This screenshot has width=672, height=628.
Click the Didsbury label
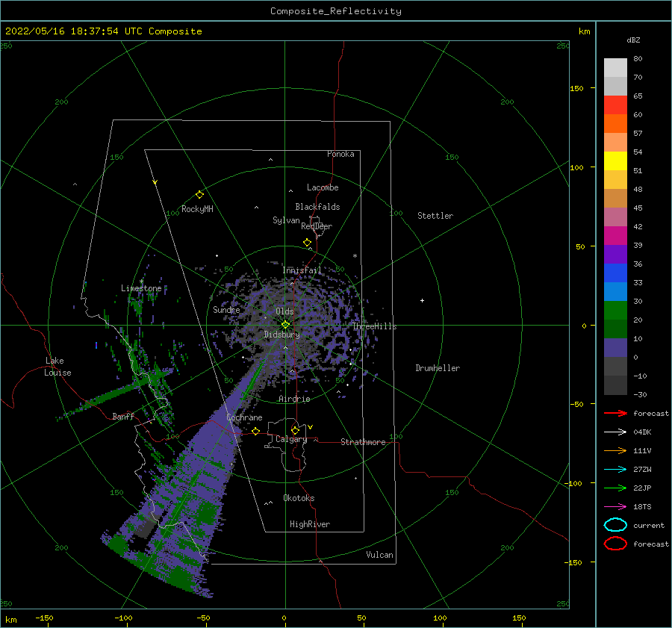pos(282,335)
